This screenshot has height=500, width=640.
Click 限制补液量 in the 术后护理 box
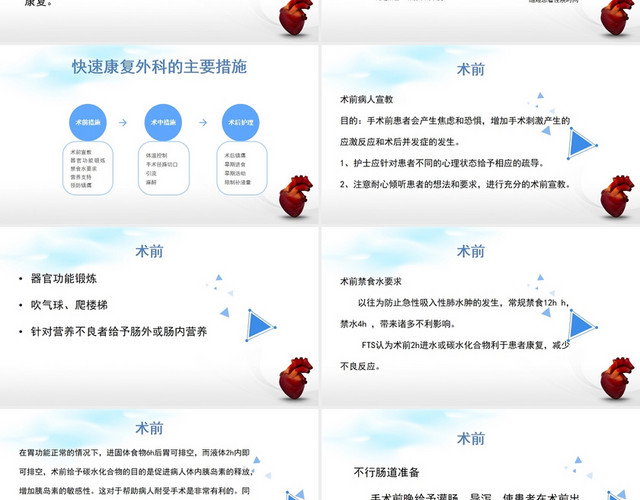pyautogui.click(x=238, y=182)
